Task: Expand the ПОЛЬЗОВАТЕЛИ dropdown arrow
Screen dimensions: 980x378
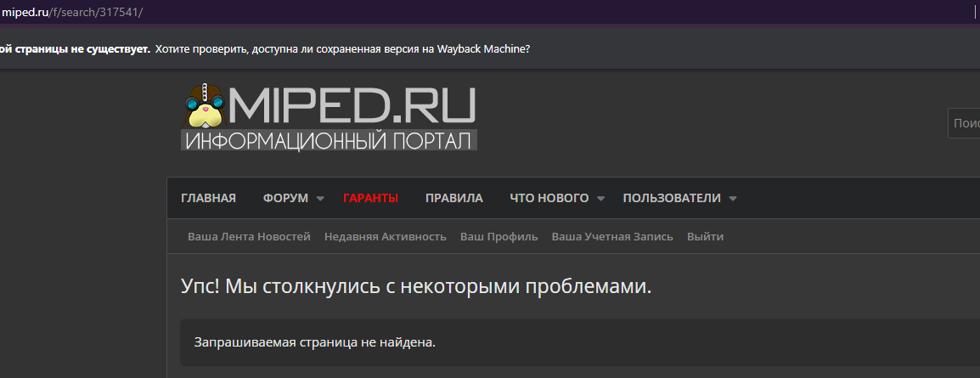Action: 733,199
